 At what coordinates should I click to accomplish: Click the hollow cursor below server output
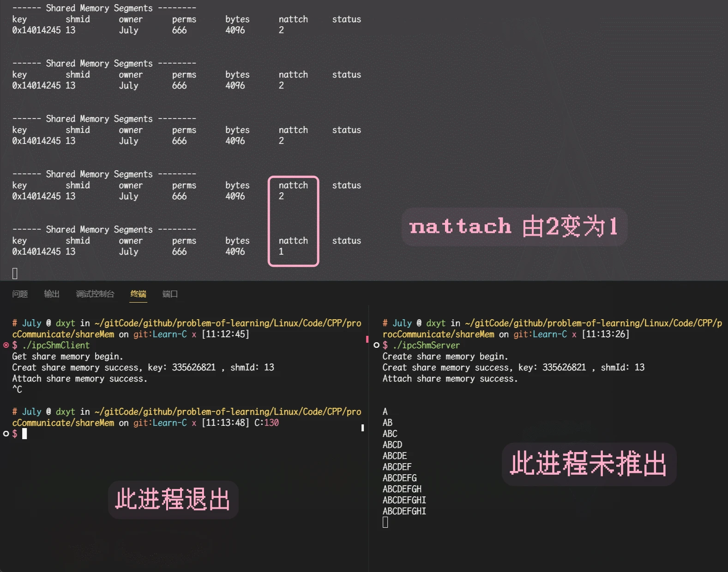point(385,522)
